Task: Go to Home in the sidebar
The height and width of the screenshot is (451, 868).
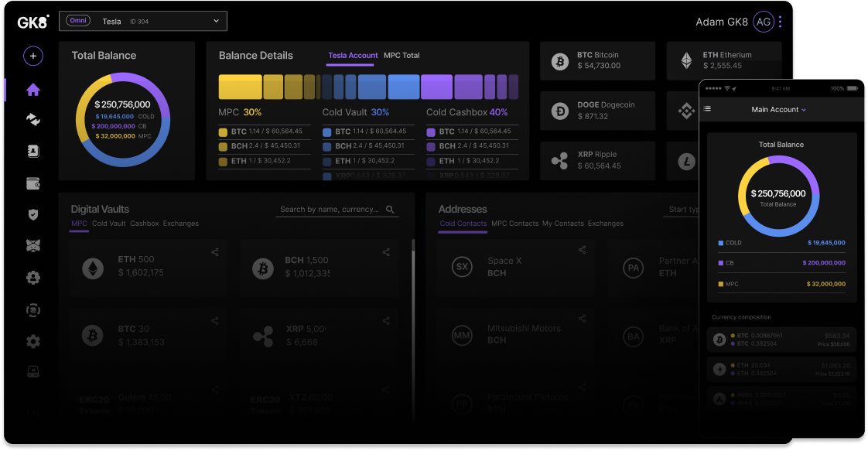Action: (x=33, y=90)
